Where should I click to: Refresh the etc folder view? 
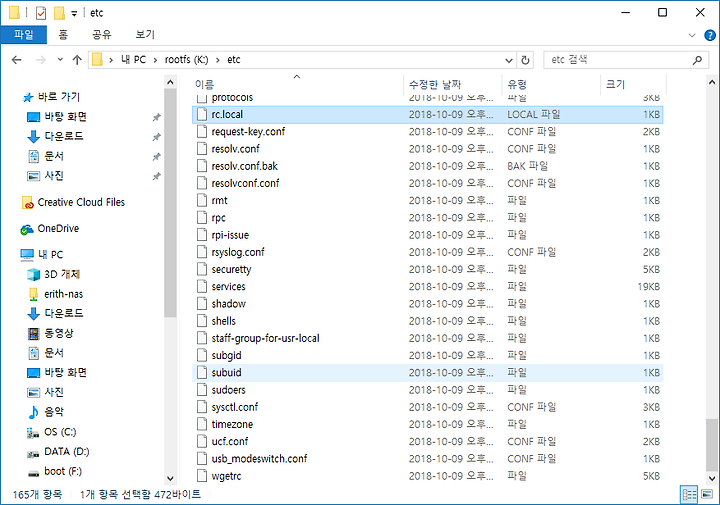coord(525,60)
